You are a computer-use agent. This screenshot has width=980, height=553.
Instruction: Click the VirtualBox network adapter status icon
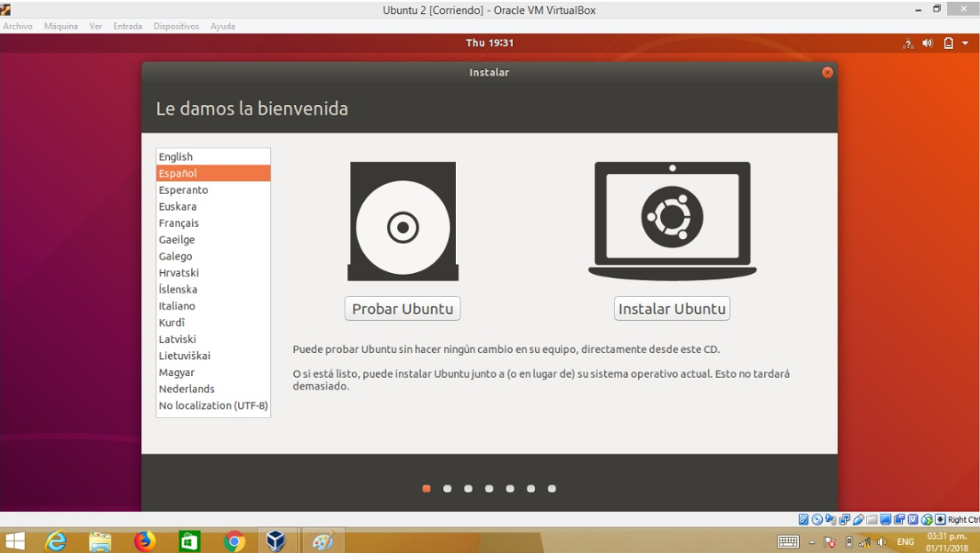[x=844, y=519]
